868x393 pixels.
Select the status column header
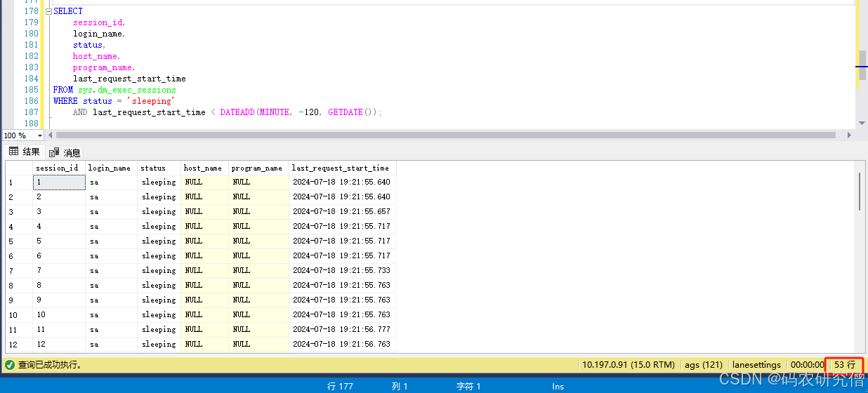pyautogui.click(x=159, y=168)
